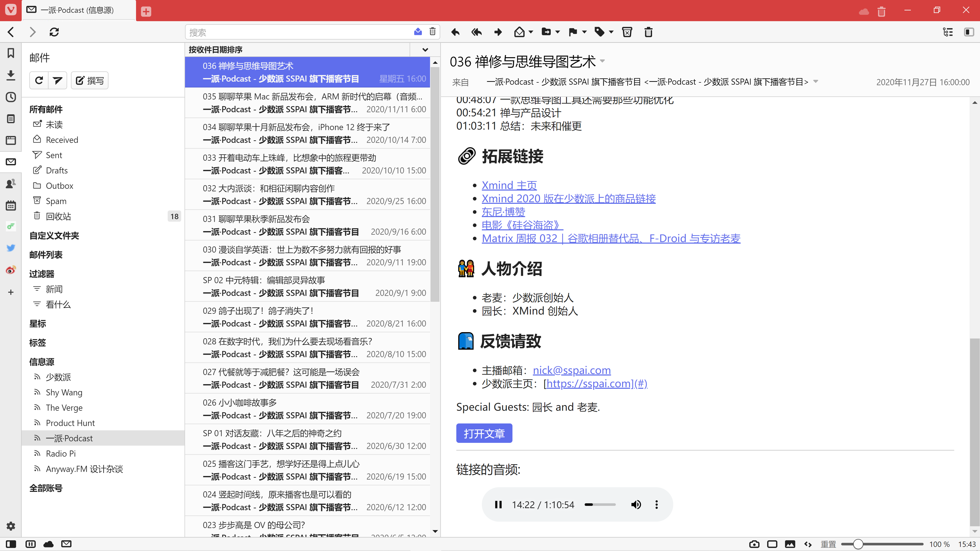The height and width of the screenshot is (551, 980).
Task: Pause the podcast audio playback
Action: pyautogui.click(x=498, y=505)
